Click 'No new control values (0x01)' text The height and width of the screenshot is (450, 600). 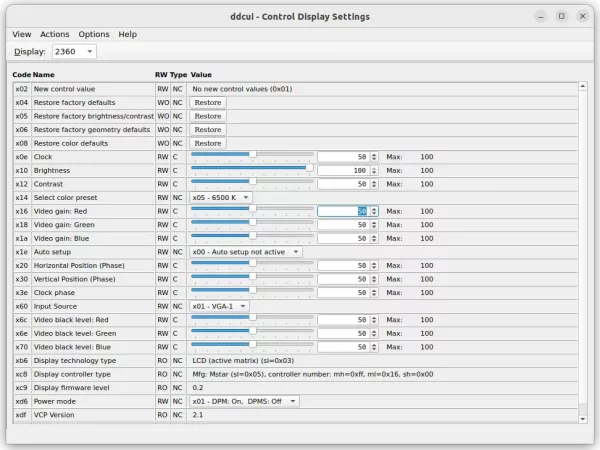pyautogui.click(x=242, y=89)
